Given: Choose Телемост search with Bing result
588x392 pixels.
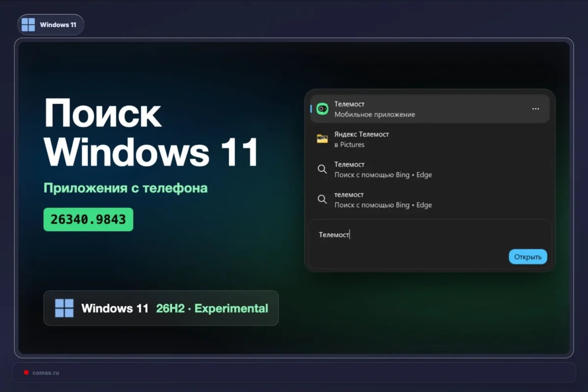Looking at the screenshot, I should (430, 170).
